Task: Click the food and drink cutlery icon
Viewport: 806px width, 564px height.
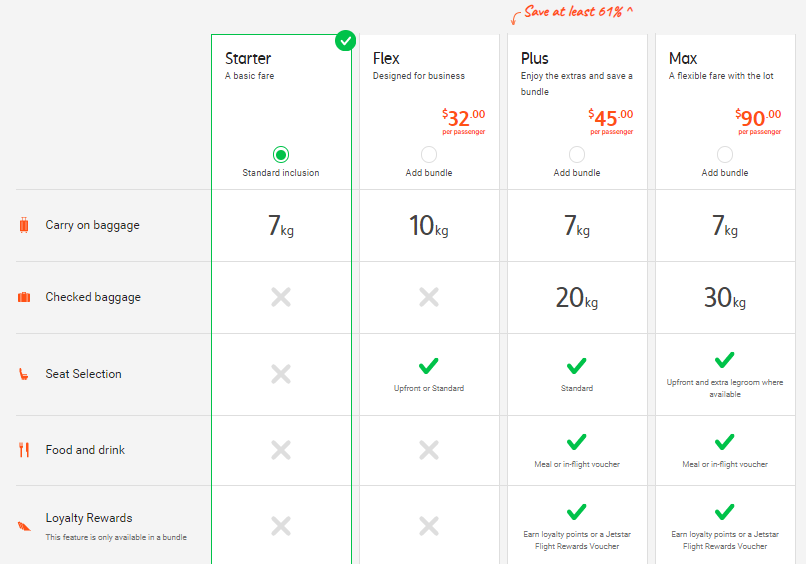Action: tap(24, 450)
